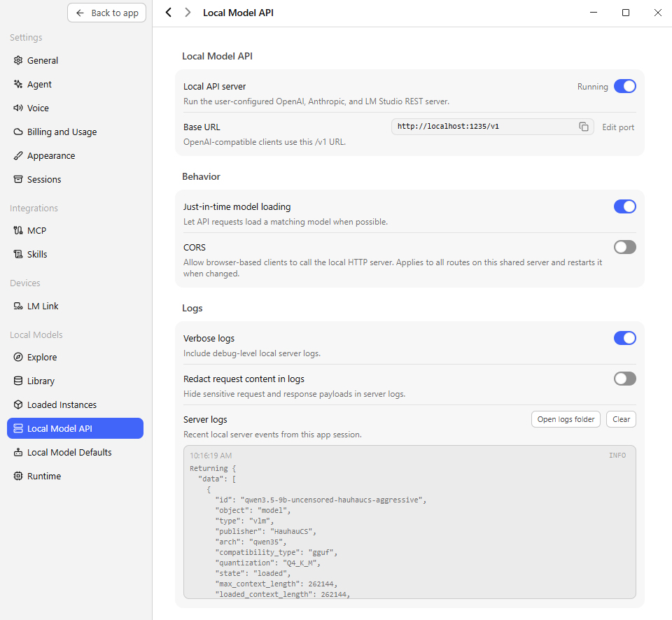Click the Behavior section heading

tap(201, 176)
